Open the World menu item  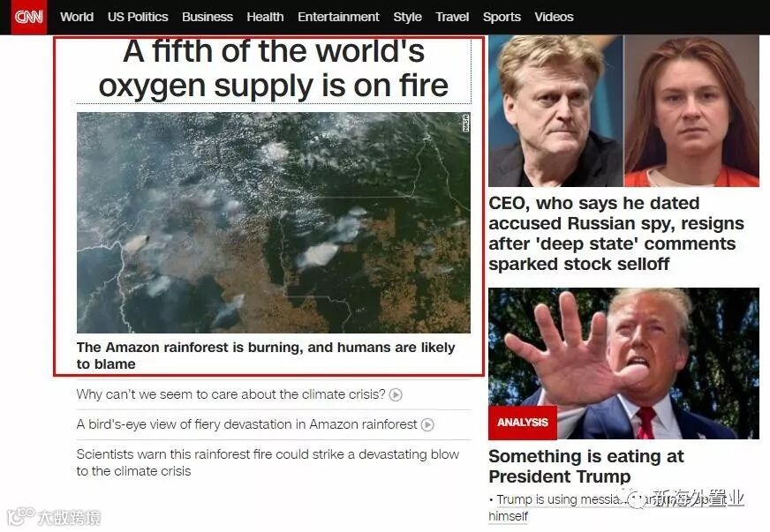click(x=77, y=17)
